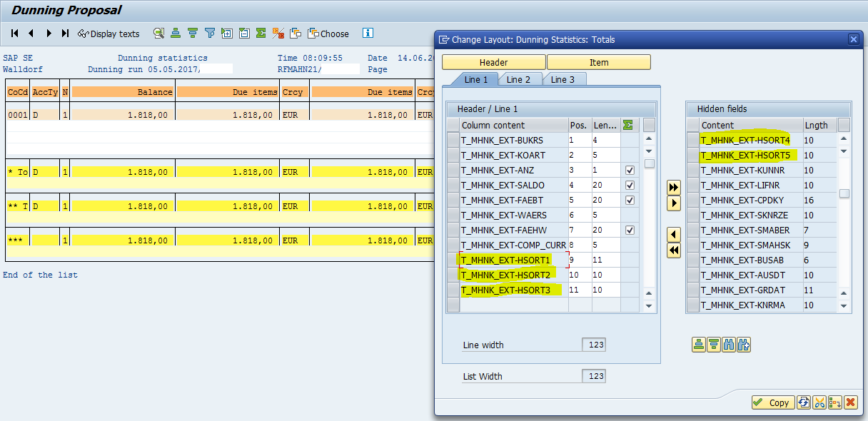The height and width of the screenshot is (421, 868).
Task: Select T_MHNK_EXT-HSORT1 column content cell
Action: (x=514, y=260)
